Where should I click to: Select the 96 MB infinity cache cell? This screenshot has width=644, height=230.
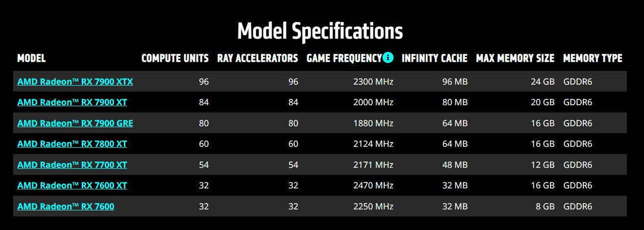point(455,82)
